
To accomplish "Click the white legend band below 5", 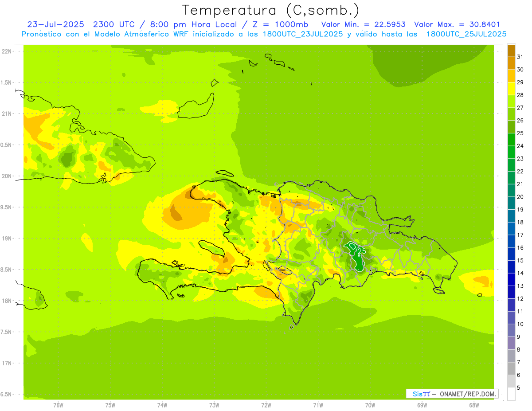I will pos(511,394).
